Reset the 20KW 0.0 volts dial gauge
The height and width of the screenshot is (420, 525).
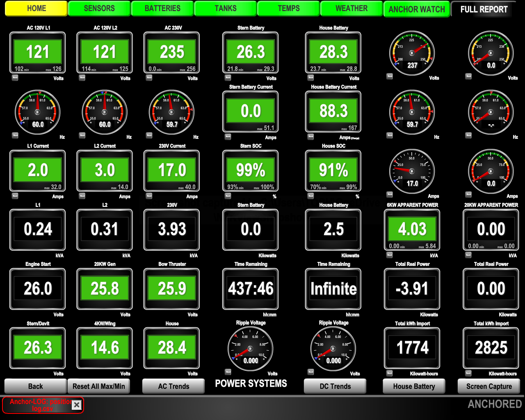click(x=468, y=76)
